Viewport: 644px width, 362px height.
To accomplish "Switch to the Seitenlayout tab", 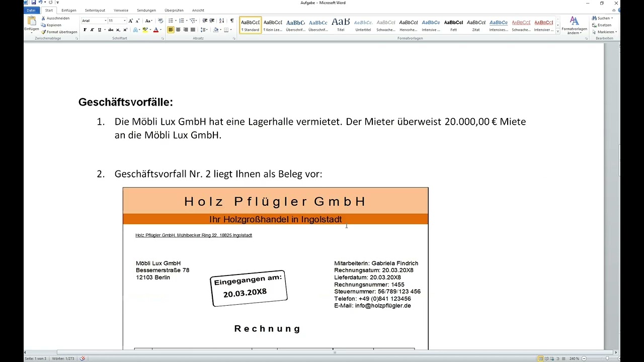I will click(95, 10).
